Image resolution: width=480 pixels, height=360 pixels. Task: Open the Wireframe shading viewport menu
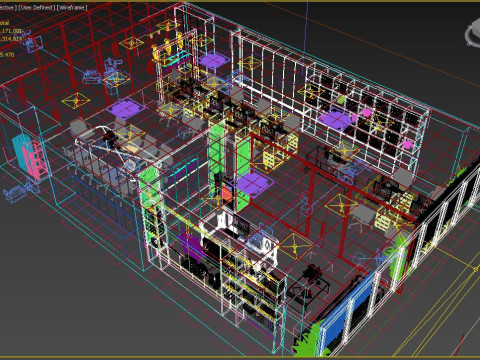coord(72,7)
